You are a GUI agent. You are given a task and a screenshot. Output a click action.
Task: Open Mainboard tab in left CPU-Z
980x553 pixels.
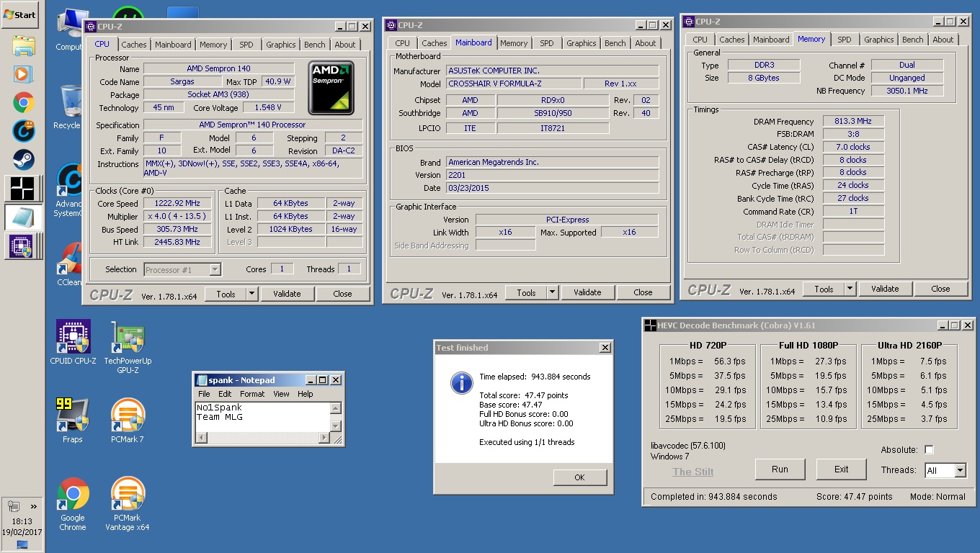tap(174, 45)
